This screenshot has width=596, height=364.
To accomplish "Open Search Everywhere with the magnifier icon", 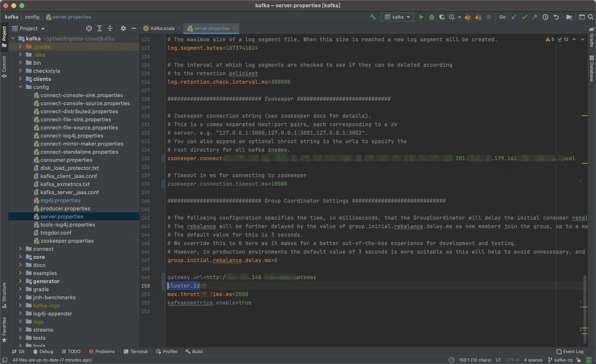I will [591, 17].
